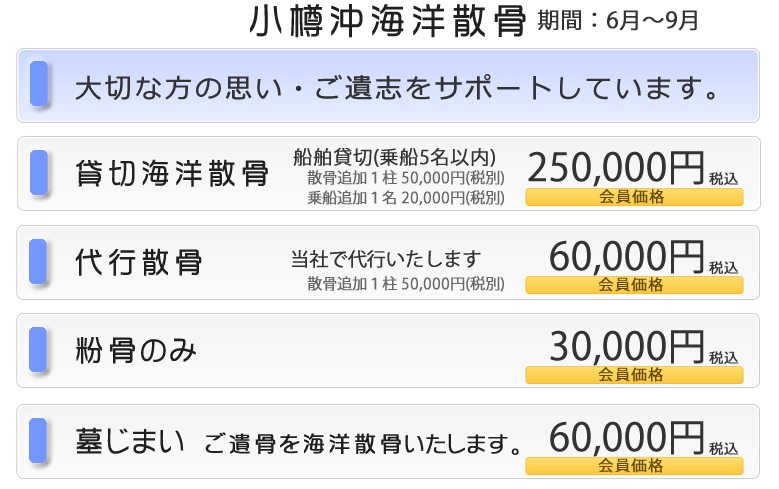Click the 250,000円 price
The height and width of the screenshot is (489, 779).
point(616,166)
